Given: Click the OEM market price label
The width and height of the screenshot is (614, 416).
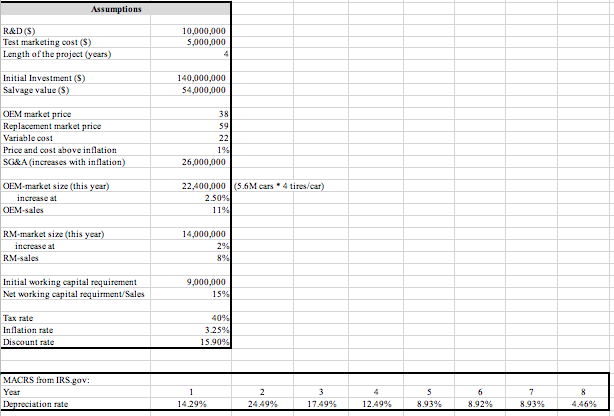Looking at the screenshot, I should [x=37, y=114].
